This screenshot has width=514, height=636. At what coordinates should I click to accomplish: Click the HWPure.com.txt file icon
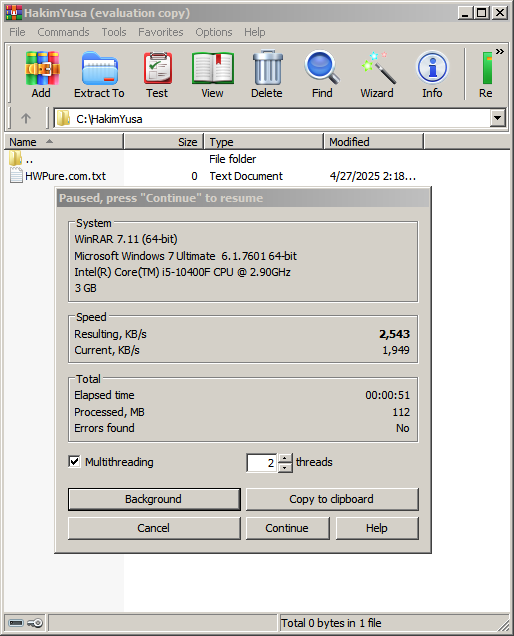coord(16,176)
